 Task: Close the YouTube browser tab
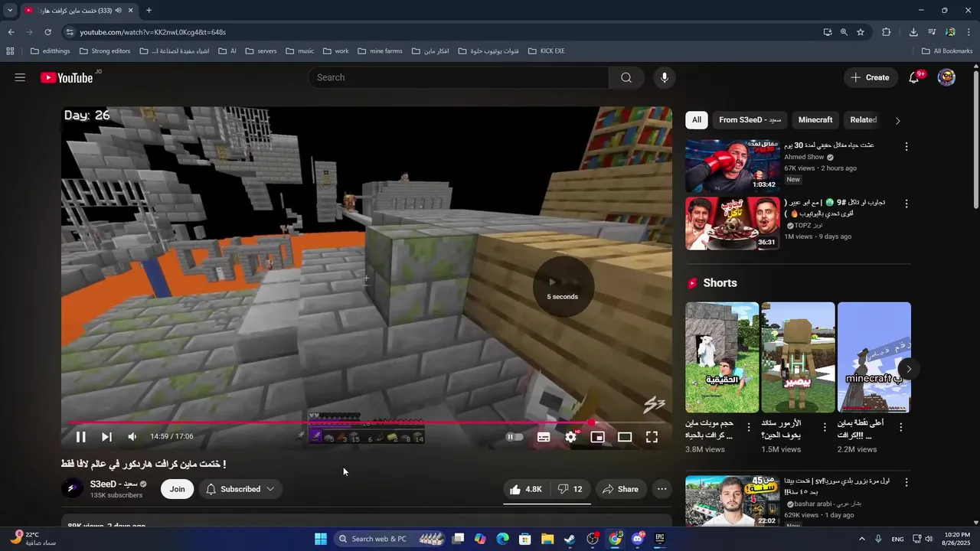coord(131,11)
